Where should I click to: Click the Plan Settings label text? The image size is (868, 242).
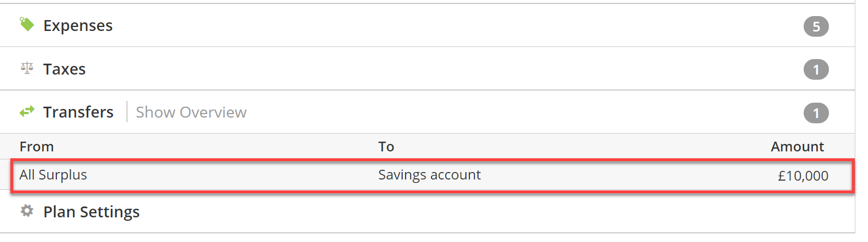(91, 212)
